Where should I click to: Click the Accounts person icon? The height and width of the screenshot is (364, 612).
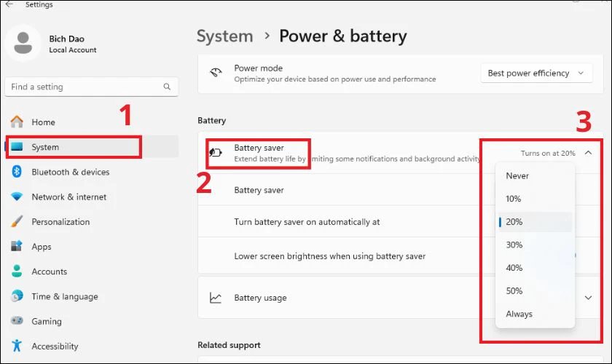pos(17,272)
